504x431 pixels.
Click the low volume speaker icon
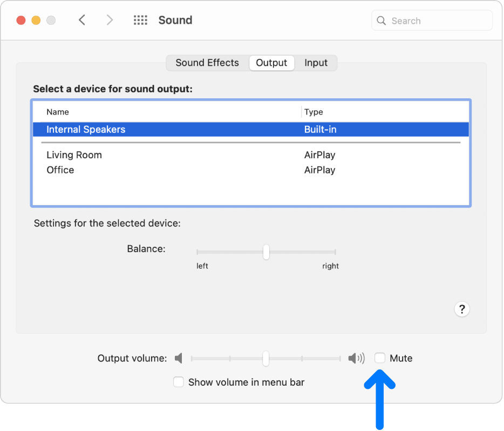(178, 358)
